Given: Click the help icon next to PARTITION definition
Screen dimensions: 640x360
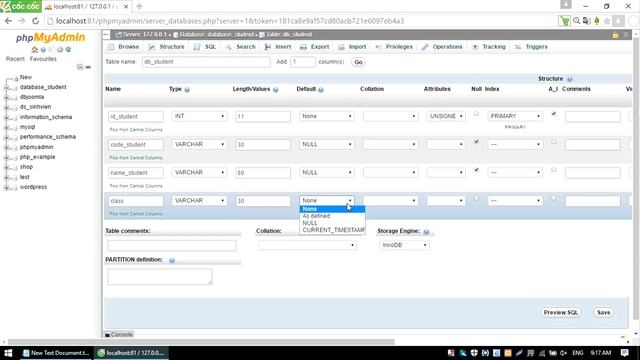Looking at the screenshot, I should (172, 260).
